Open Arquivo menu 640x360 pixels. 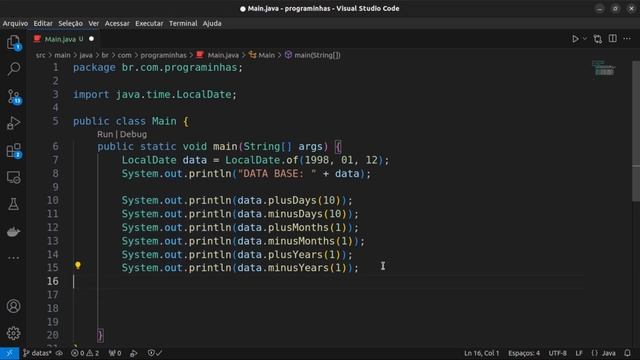[x=15, y=23]
